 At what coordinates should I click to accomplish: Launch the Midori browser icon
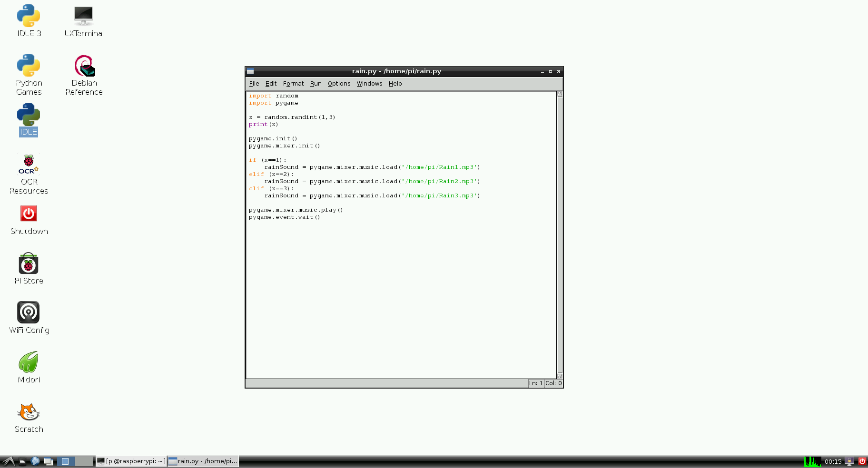[29, 367]
